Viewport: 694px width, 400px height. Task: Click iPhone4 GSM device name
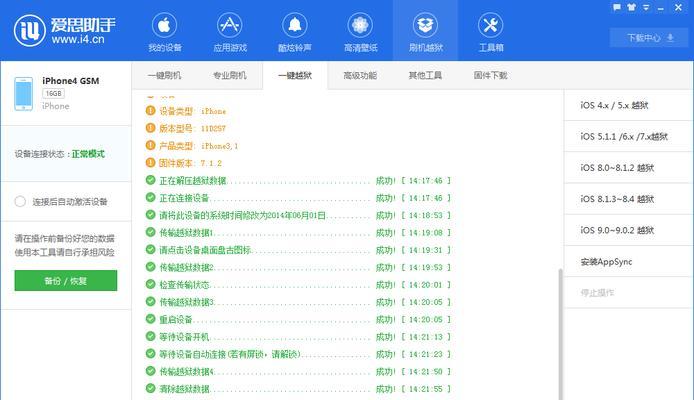click(70, 81)
